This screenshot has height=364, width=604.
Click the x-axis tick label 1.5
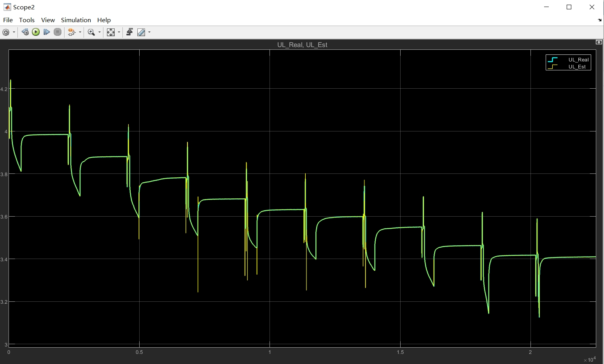400,352
